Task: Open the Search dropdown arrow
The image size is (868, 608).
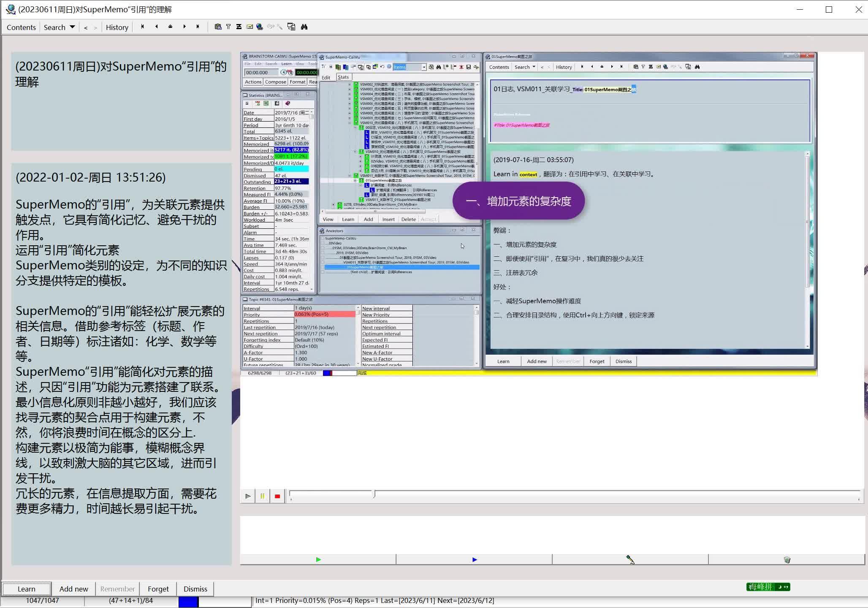Action: (72, 27)
